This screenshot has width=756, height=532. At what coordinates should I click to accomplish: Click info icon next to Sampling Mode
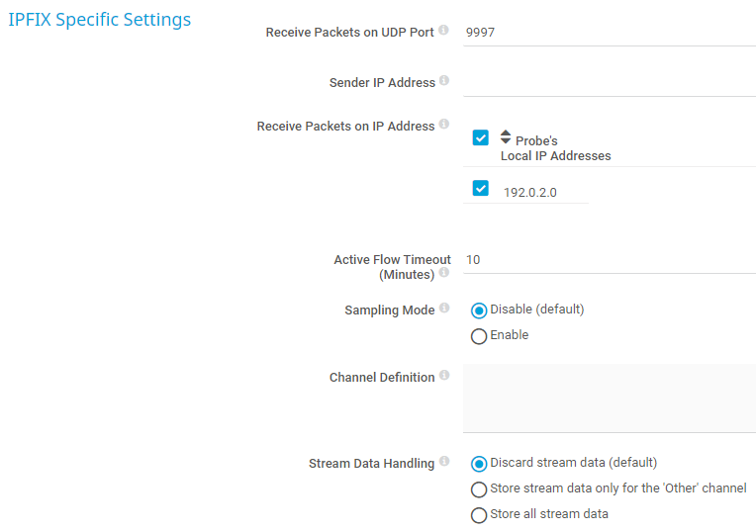click(x=444, y=309)
